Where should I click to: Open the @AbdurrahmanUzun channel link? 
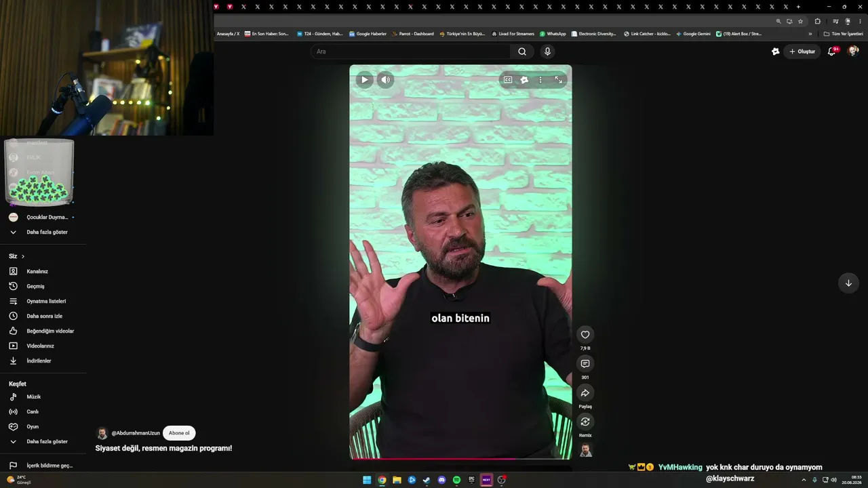pyautogui.click(x=136, y=433)
